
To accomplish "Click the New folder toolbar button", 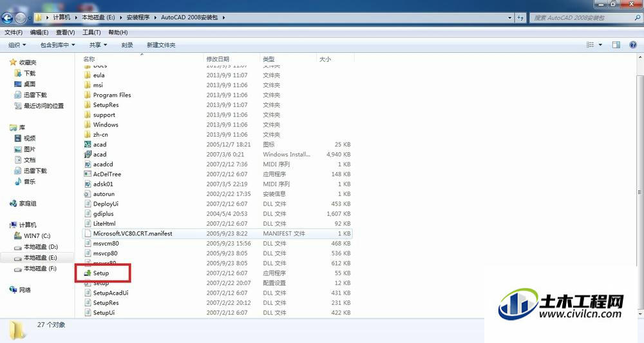I will [161, 45].
